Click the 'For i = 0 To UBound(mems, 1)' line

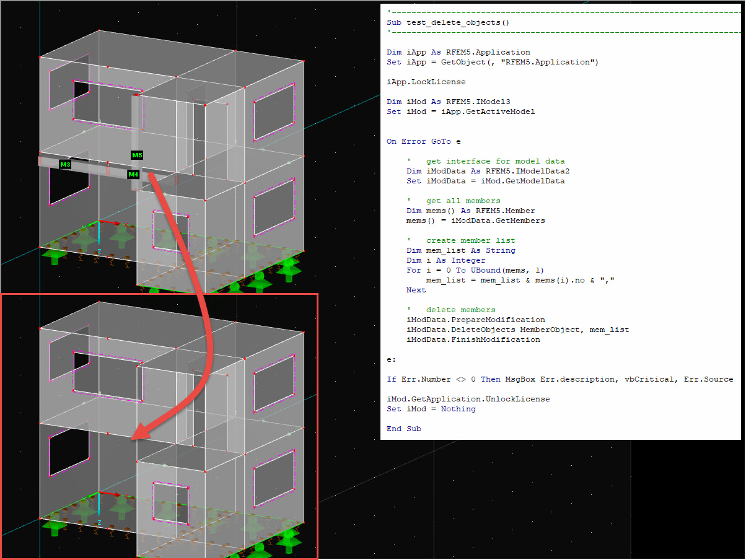tap(475, 270)
